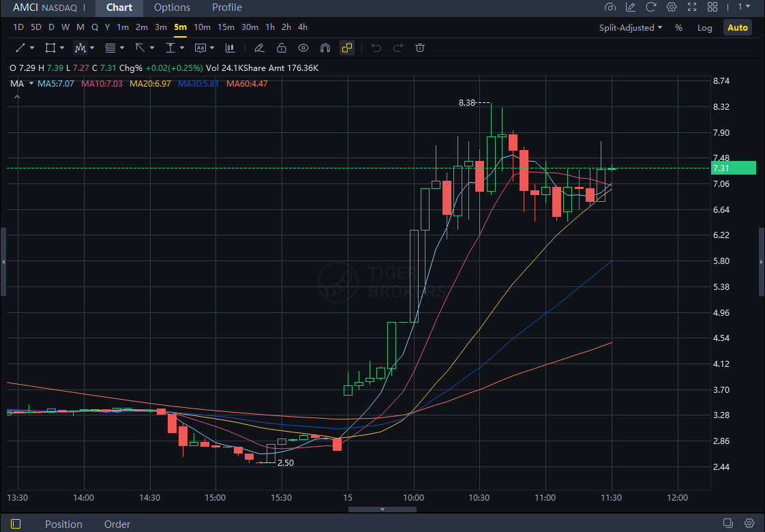The width and height of the screenshot is (765, 532).
Task: Expand the panel handle below the chart
Action: click(382, 509)
